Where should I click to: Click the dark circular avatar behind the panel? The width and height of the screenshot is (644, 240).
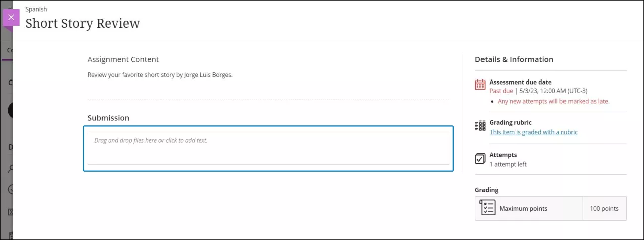click(10, 110)
